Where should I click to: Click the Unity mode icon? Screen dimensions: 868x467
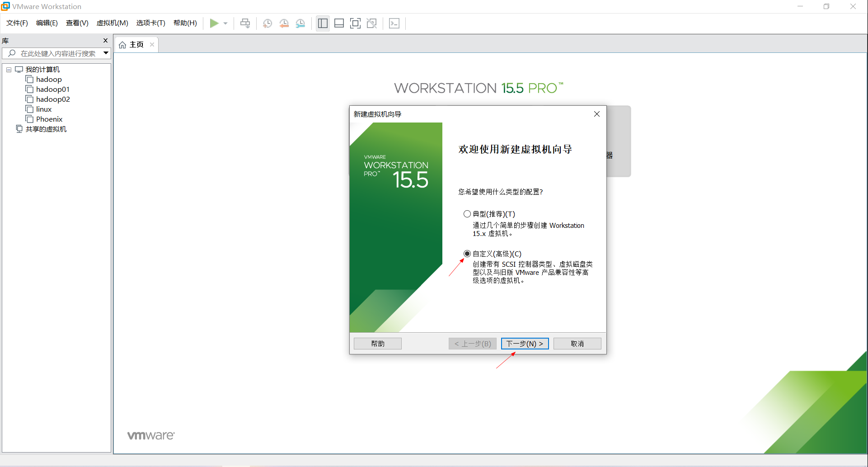tap(372, 23)
